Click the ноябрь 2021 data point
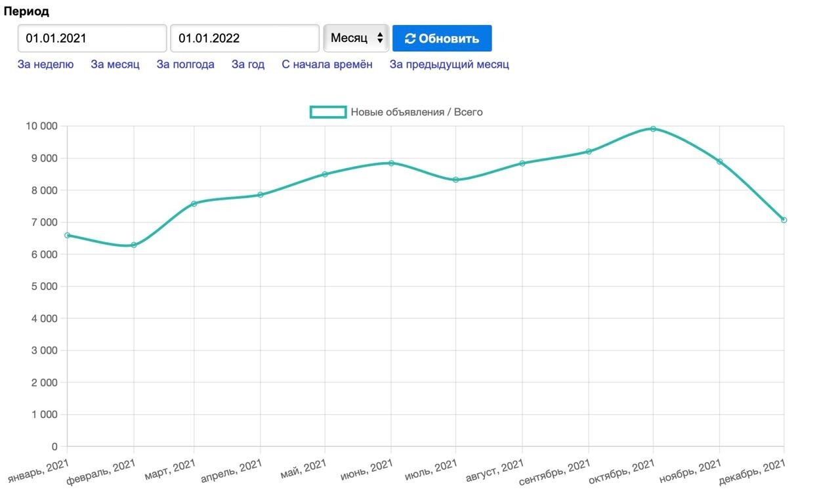This screenshot has width=840, height=504. [720, 161]
